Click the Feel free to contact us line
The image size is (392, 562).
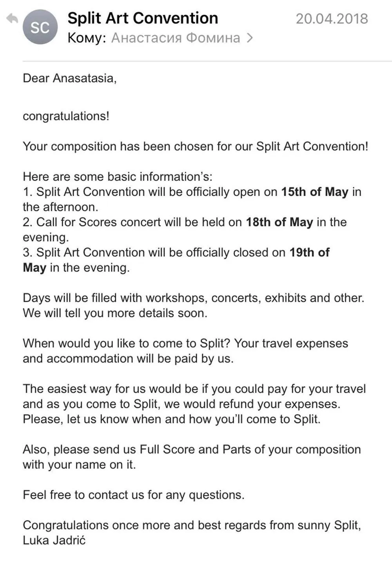(134, 495)
